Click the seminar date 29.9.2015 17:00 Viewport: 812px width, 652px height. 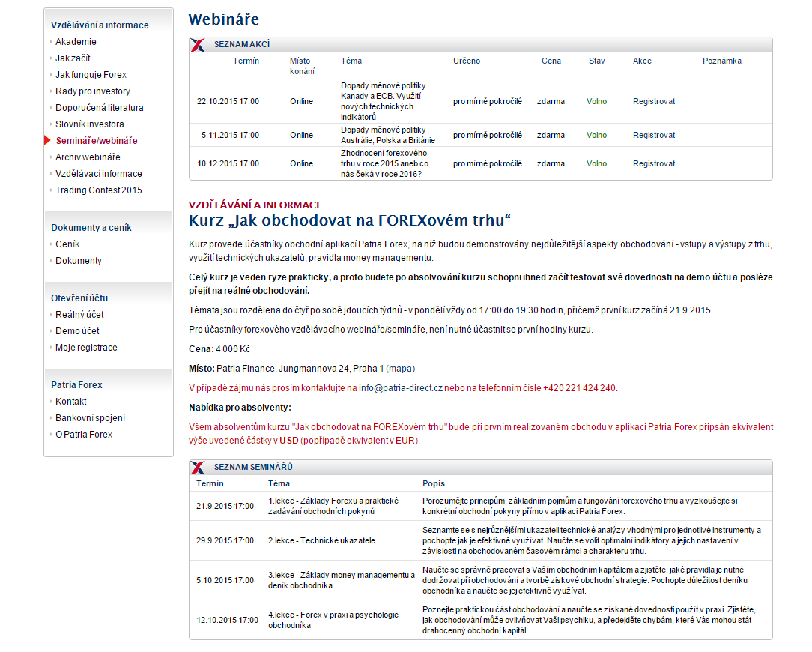coord(225,541)
